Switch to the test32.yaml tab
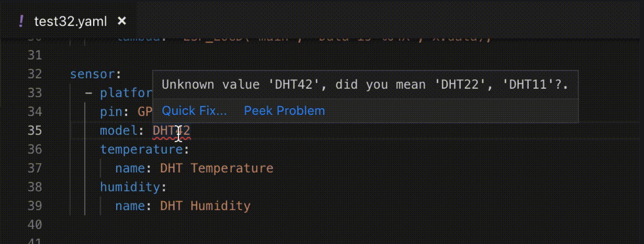Image resolution: width=644 pixels, height=244 pixels. (x=70, y=21)
